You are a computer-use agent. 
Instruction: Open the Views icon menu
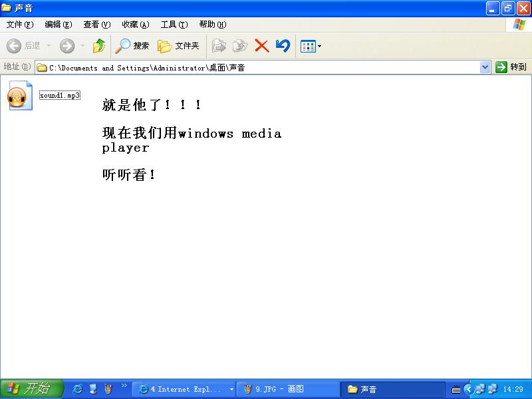pyautogui.click(x=311, y=46)
